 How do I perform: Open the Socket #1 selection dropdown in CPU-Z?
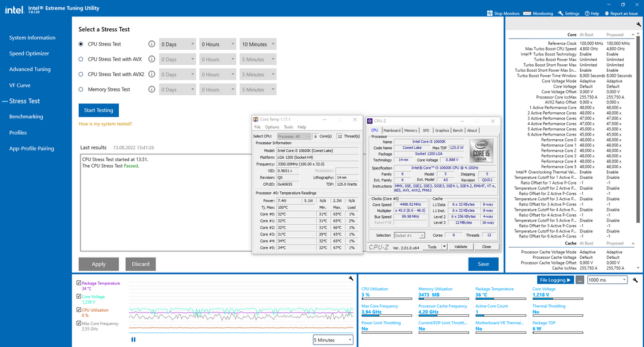tap(409, 236)
